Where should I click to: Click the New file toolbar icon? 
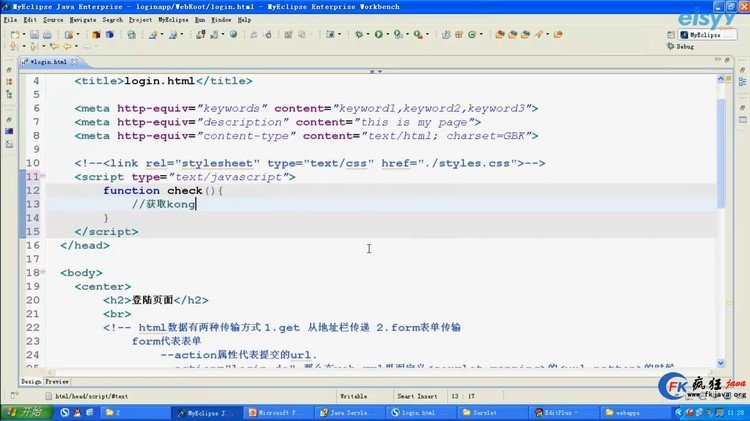click(x=15, y=34)
